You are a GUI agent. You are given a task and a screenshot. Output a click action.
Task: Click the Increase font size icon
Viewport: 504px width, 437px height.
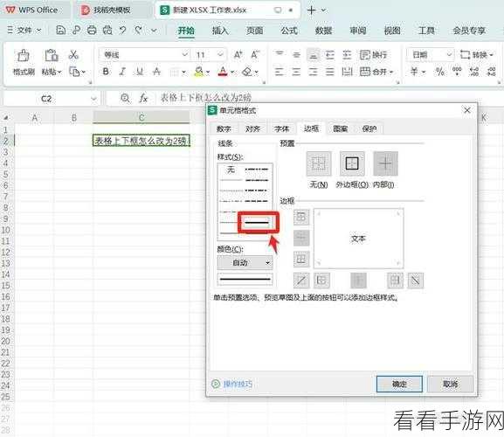[x=238, y=55]
